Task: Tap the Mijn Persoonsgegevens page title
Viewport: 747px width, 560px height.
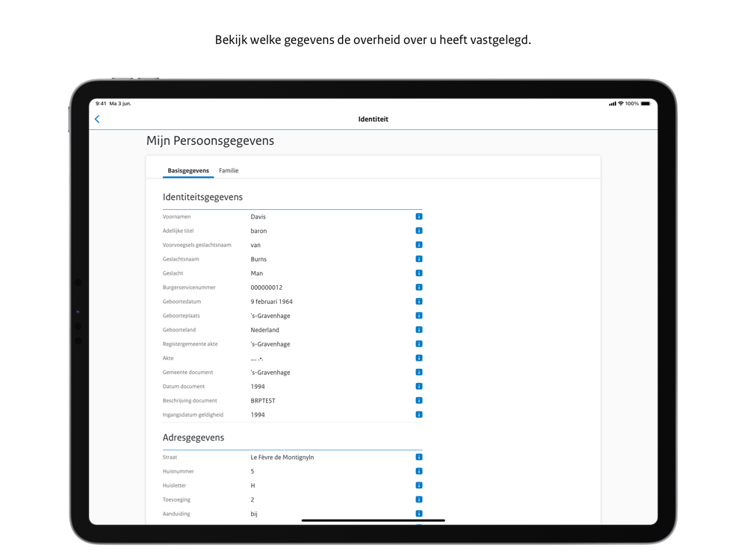Action: coord(210,141)
